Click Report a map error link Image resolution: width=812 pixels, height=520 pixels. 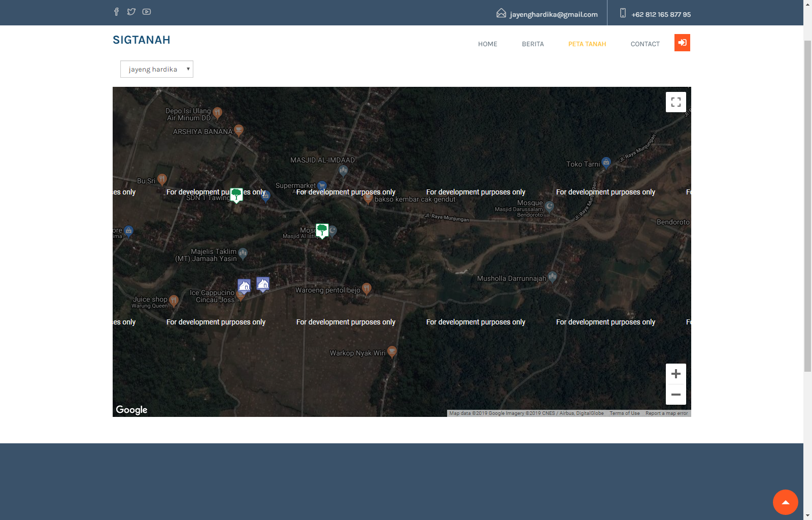666,413
